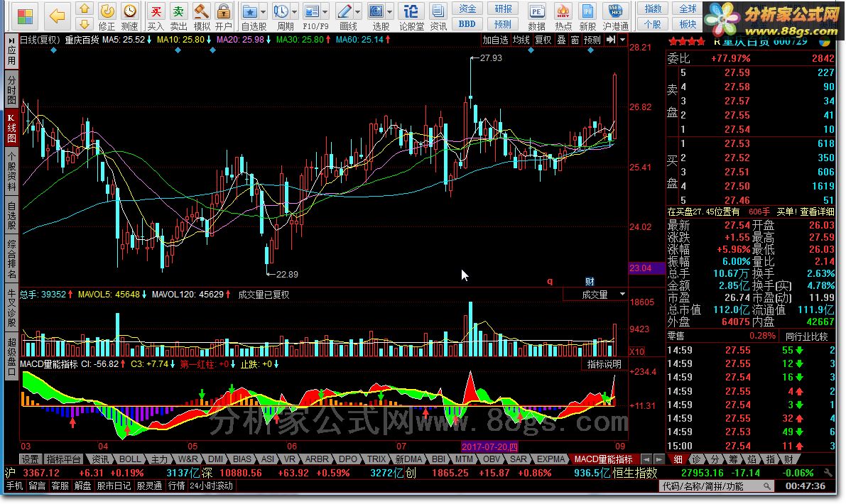The width and height of the screenshot is (846, 504).
Task: Expand the 画线 drawing dropdown arrow
Action: pyautogui.click(x=358, y=11)
